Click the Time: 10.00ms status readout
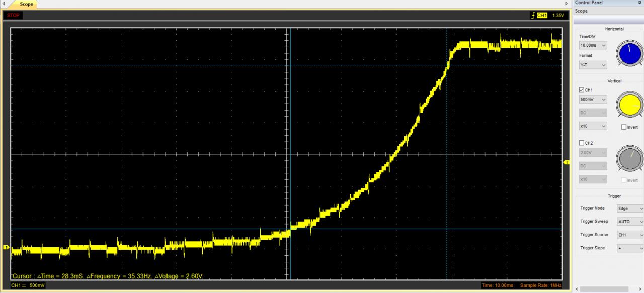644x293 pixels. [498, 285]
